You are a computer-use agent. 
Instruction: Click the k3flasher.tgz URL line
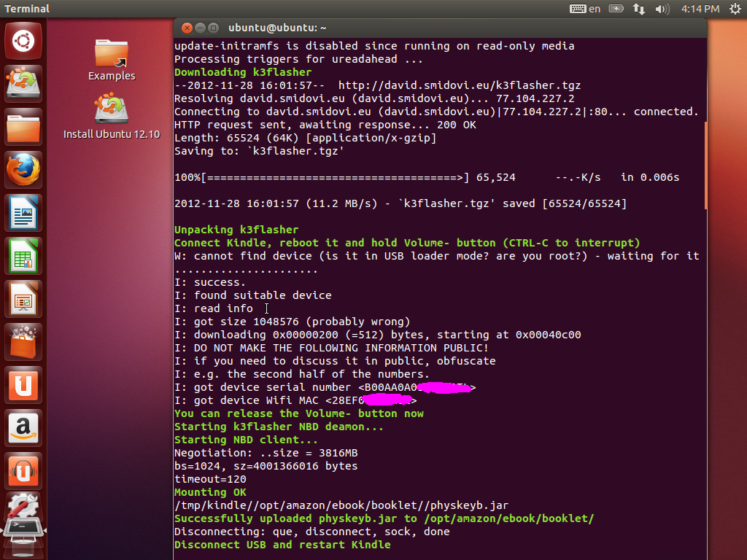point(377,85)
